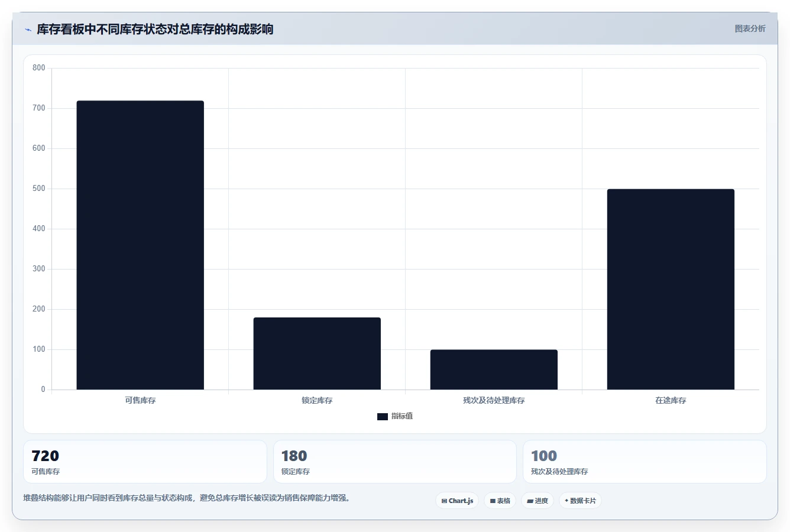Click the 在途库存 x-axis label
This screenshot has height=532, width=790.
click(x=671, y=400)
